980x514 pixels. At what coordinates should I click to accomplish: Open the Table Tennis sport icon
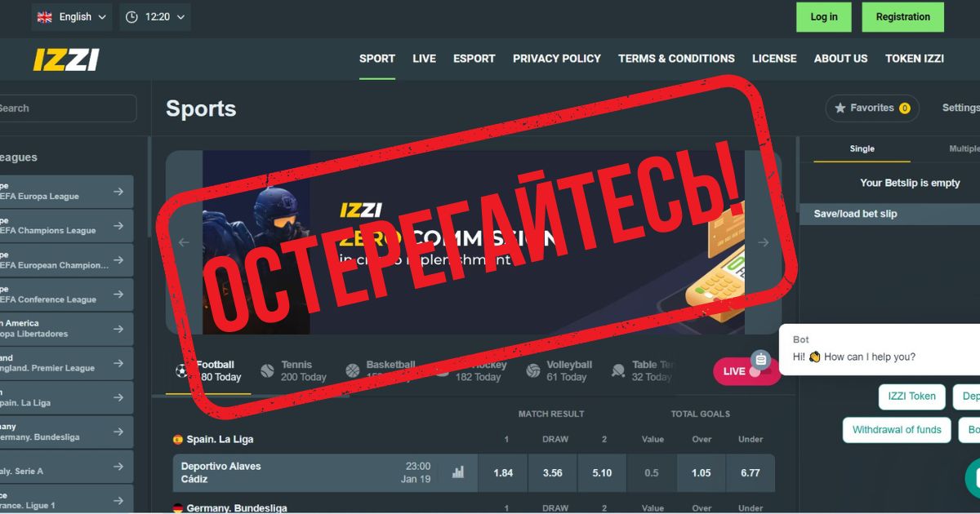pos(618,370)
